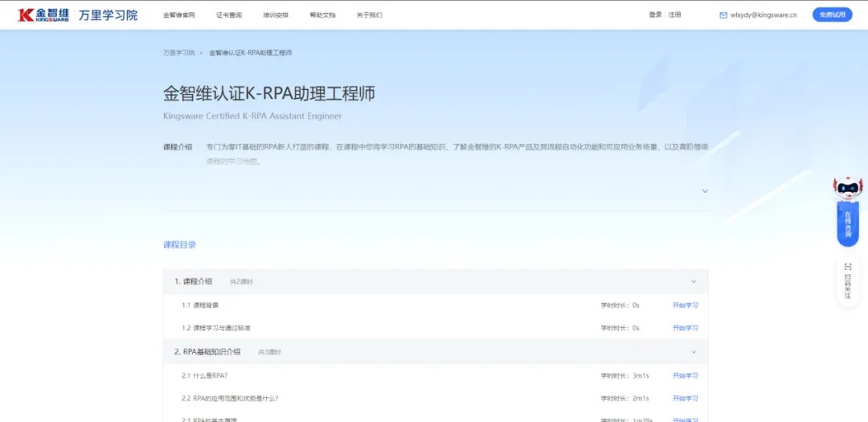Start learning 2.1 什么是RPA?
The height and width of the screenshot is (422, 868).
pos(686,375)
